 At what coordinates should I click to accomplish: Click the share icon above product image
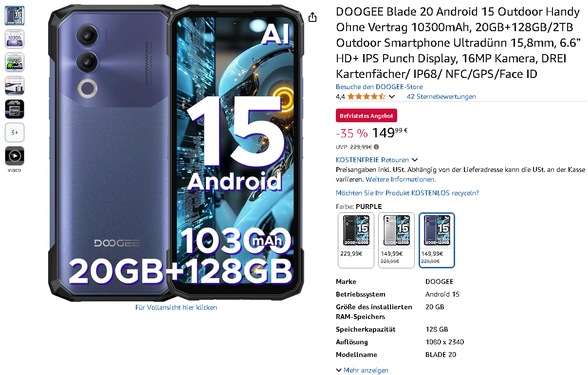[312, 17]
